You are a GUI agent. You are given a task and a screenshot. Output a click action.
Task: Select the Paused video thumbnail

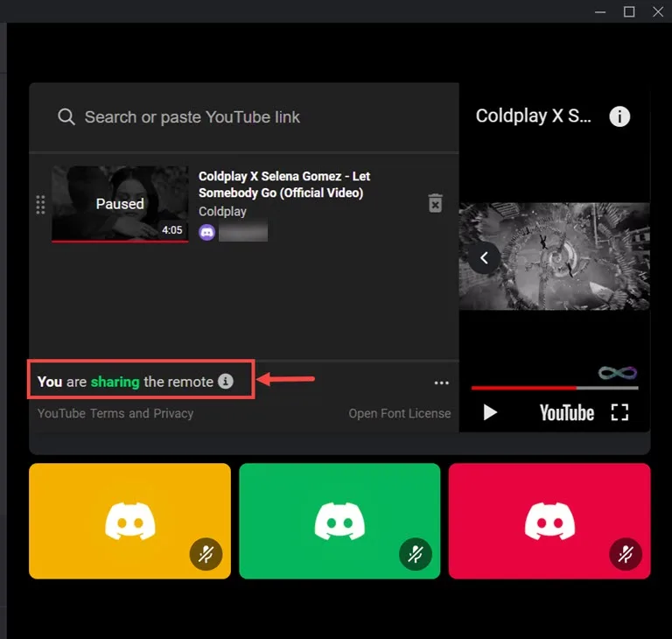[120, 204]
